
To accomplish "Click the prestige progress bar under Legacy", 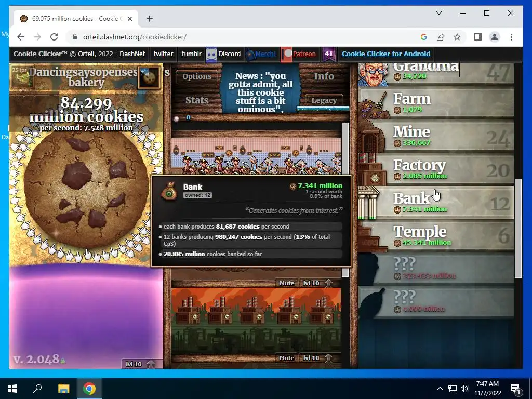I will tap(323, 109).
